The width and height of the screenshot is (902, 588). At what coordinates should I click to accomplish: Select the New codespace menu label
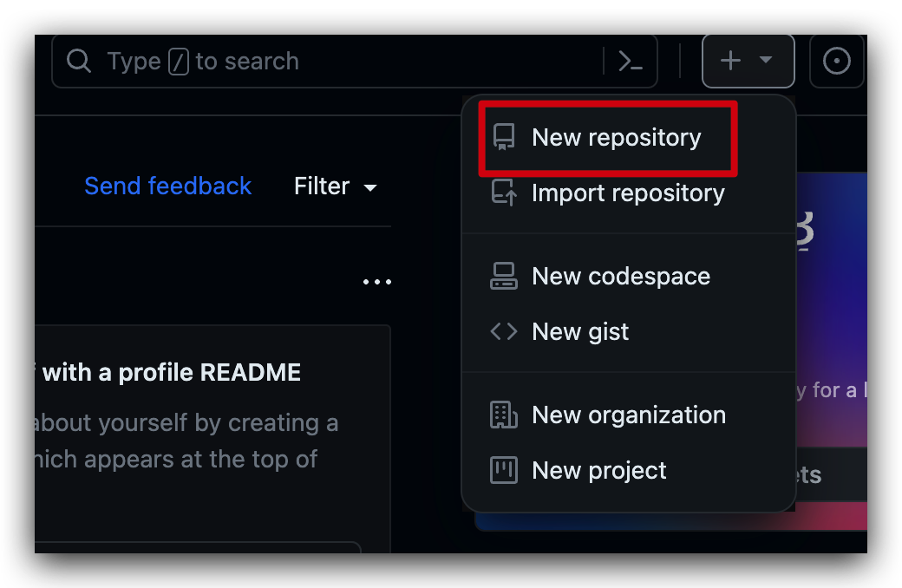pyautogui.click(x=621, y=276)
